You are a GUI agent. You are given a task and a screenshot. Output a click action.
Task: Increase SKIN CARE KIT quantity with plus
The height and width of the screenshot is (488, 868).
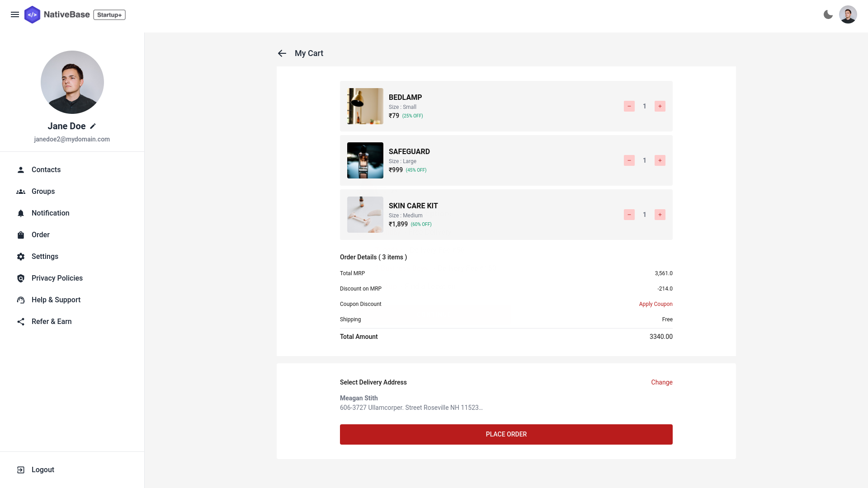660,215
